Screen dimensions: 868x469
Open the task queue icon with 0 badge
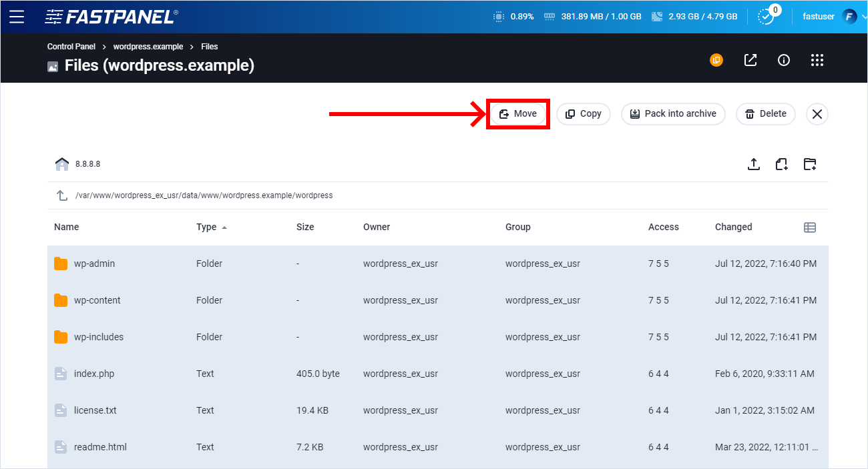pos(767,16)
